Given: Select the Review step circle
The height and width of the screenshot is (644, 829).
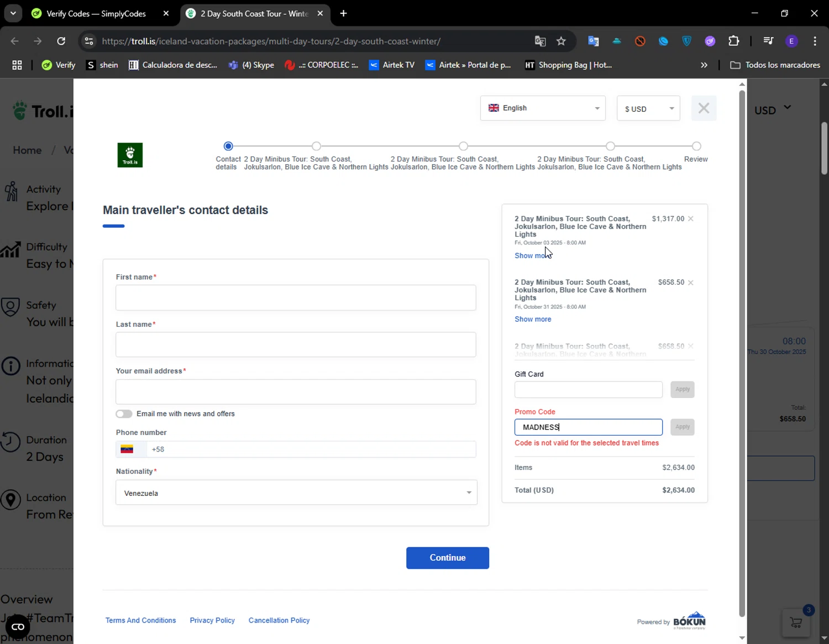Looking at the screenshot, I should click(696, 146).
